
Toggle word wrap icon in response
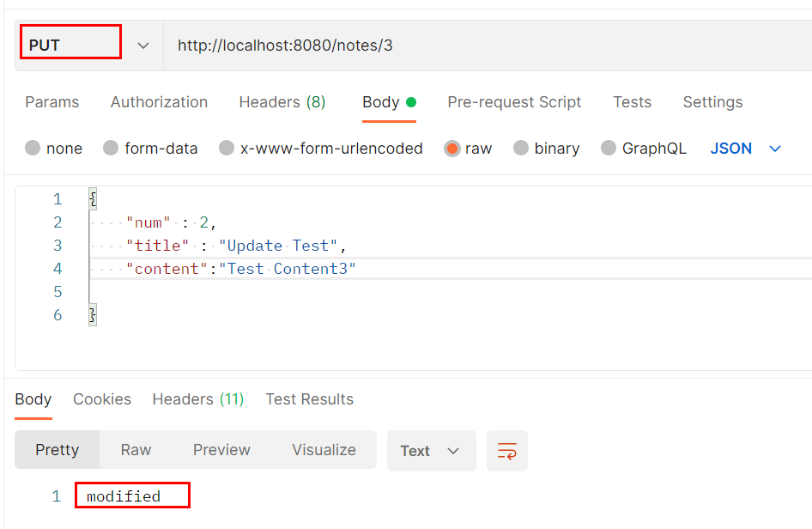click(507, 451)
